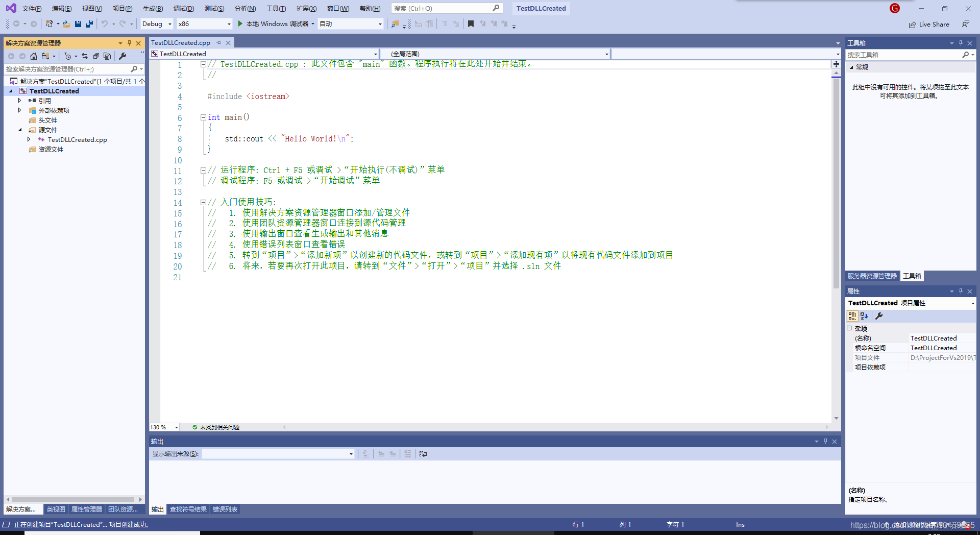Viewport: 980px width, 535px height.
Task: Close the TestDLLCreated.cpp tab
Action: tap(228, 43)
